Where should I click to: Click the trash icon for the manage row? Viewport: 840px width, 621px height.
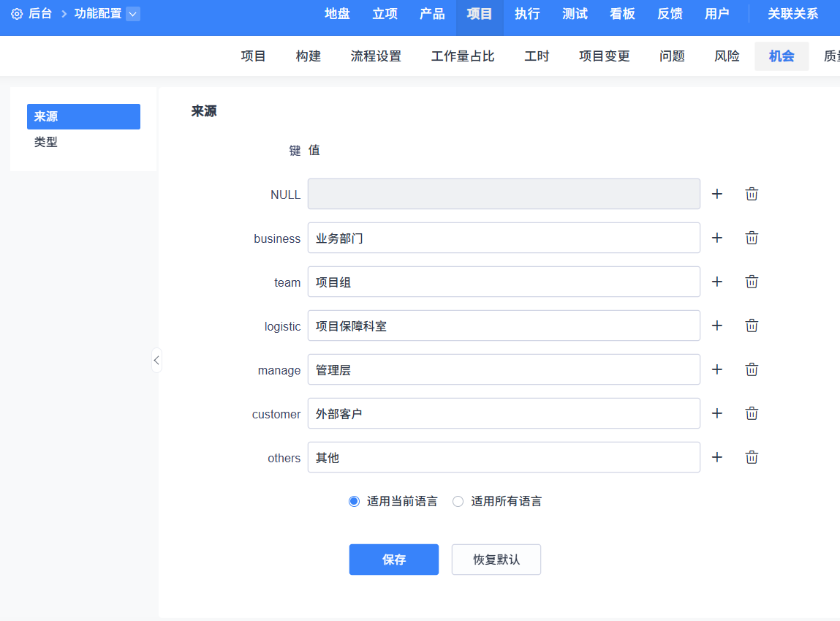[x=752, y=369]
